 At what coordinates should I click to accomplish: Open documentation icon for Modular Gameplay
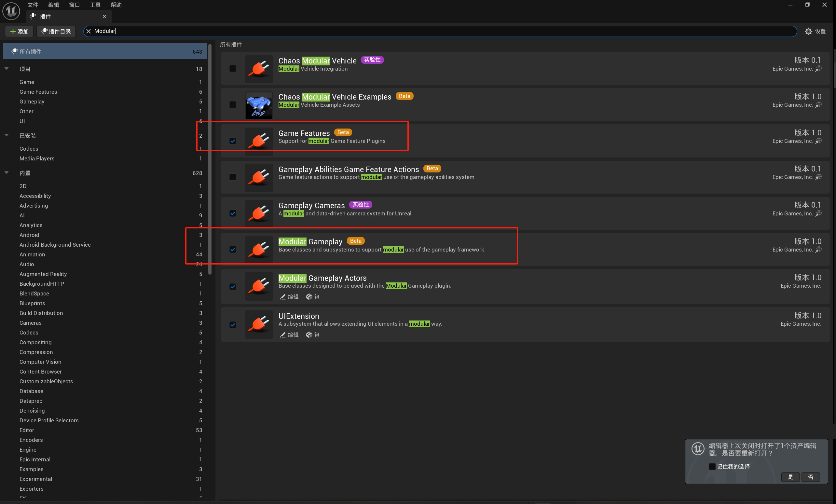(x=818, y=250)
